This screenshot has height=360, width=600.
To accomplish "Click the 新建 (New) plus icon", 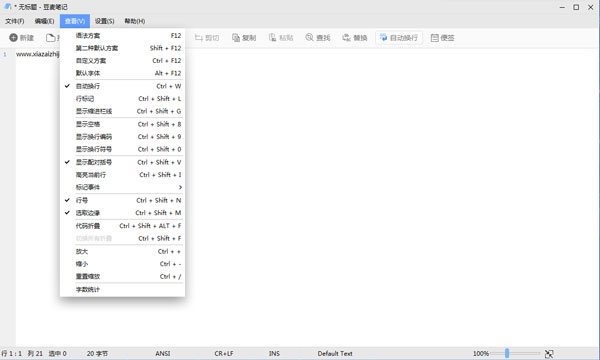I will click(x=13, y=37).
